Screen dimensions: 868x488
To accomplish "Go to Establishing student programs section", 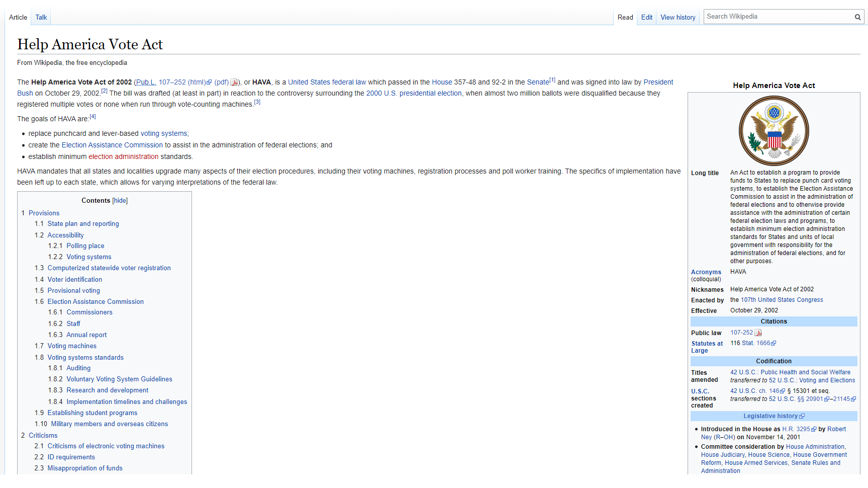I will point(92,413).
